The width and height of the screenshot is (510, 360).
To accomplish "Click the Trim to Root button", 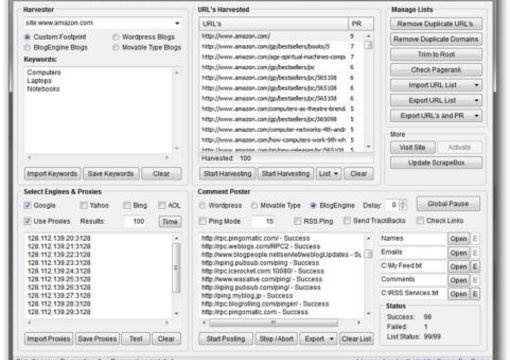I will tap(436, 55).
